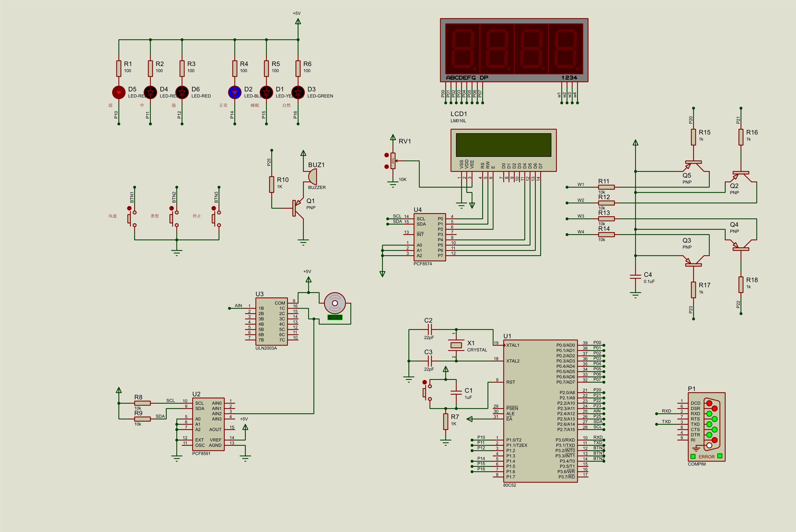
Task: Click the lower red adjust dot of RV1
Action: [386, 167]
